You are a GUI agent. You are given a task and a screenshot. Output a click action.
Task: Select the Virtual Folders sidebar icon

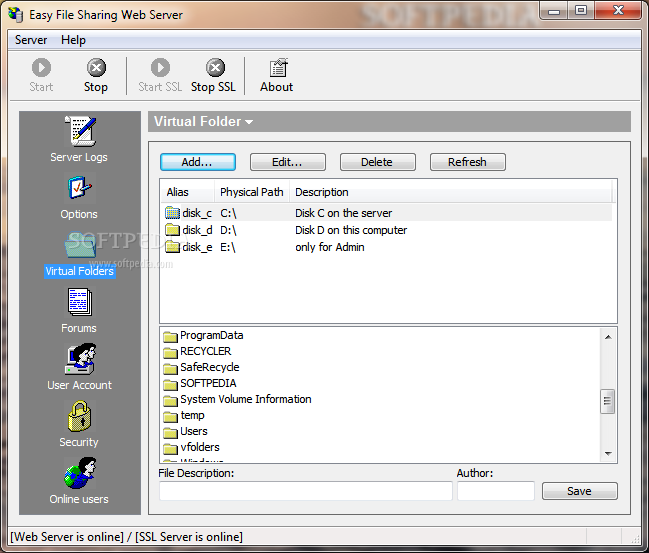[80, 245]
